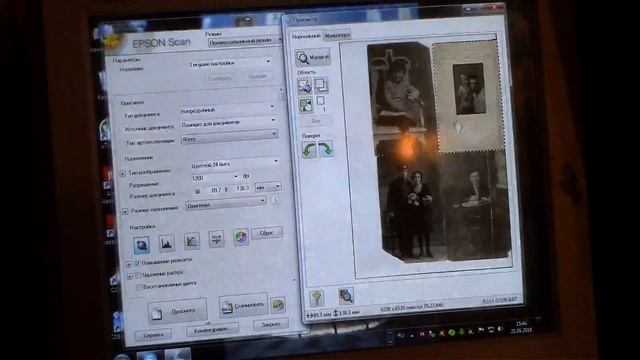This screenshot has width=640, height=360.
Task: Click the taskbar clock
Action: pos(521,327)
